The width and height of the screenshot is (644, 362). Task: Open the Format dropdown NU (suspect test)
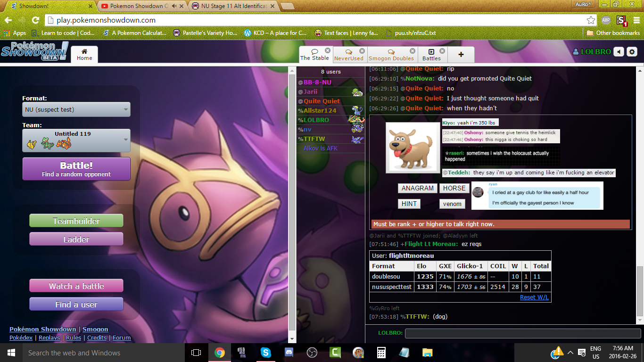76,109
